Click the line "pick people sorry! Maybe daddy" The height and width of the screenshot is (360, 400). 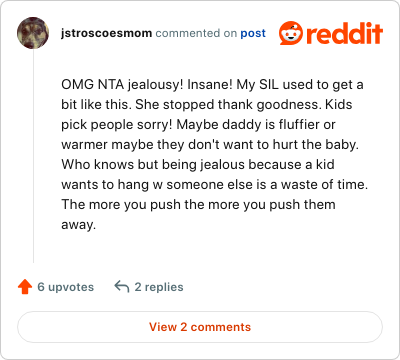[198, 125]
